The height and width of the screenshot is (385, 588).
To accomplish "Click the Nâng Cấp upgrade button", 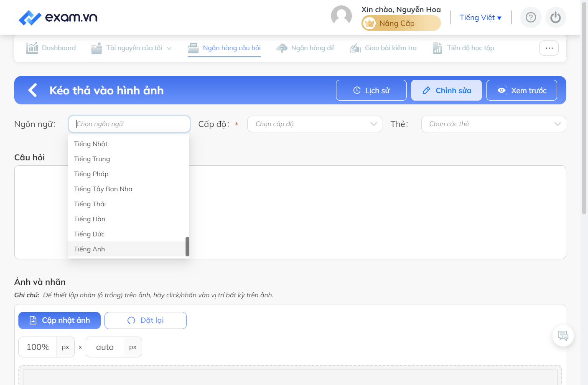I will [401, 23].
